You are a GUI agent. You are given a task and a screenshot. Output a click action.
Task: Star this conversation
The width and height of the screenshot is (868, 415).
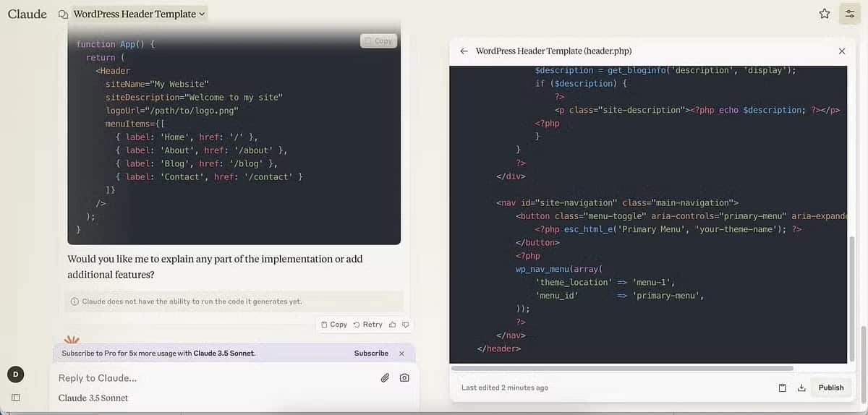pyautogui.click(x=825, y=14)
